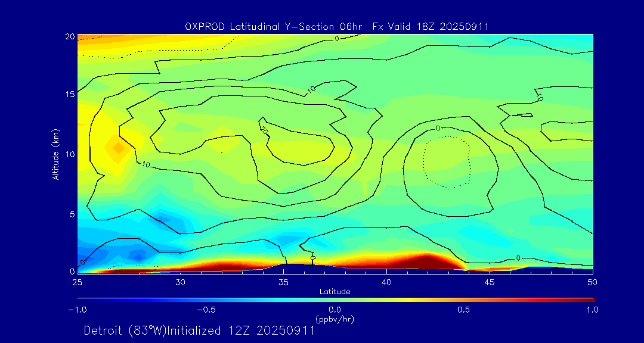Viewport: 644px width, 343px height.
Task: Click the Altitude (km) y-axis label
Action: [55, 154]
